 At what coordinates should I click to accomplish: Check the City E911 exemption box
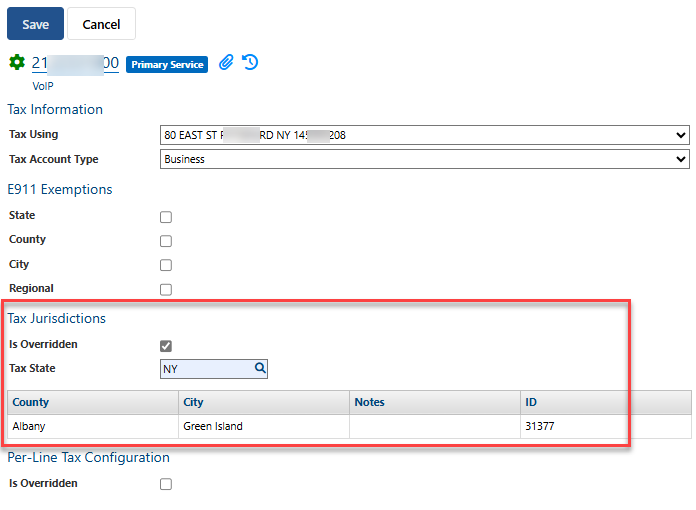pyautogui.click(x=166, y=265)
